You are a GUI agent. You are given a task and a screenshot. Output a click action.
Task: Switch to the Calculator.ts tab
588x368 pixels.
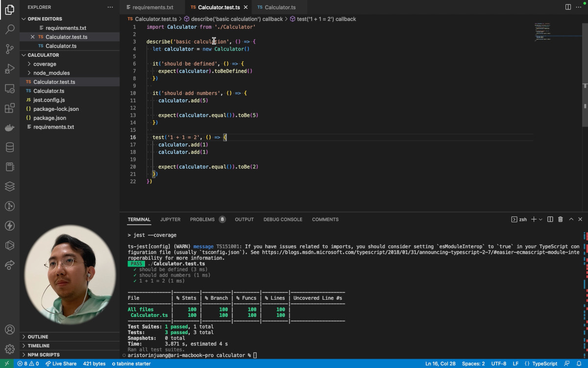[278, 7]
